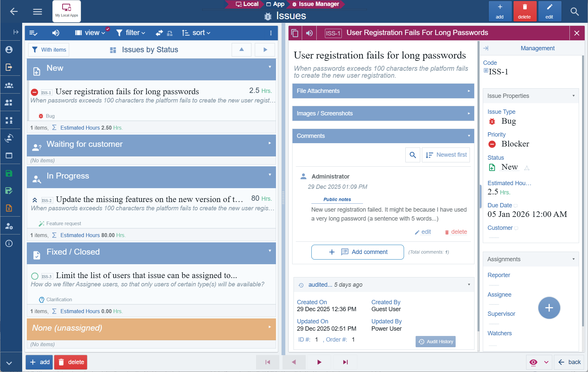Toggle the eye preview icon near back button

click(533, 362)
